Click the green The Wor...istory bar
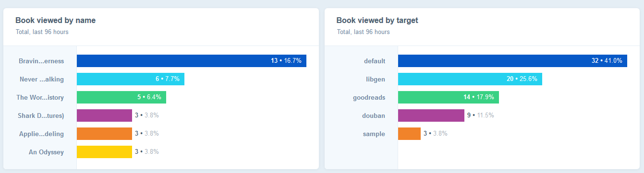This screenshot has height=173, width=644. click(122, 97)
